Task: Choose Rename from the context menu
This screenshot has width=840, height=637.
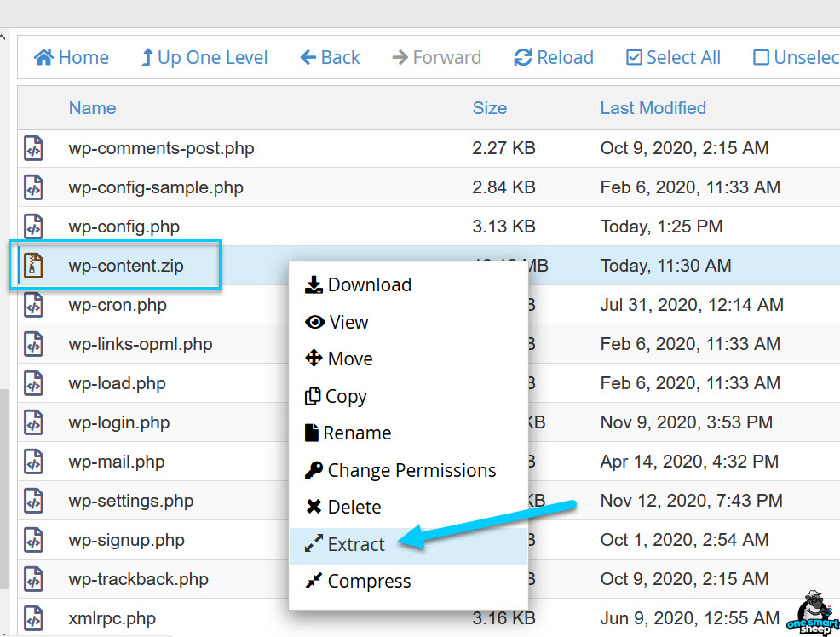Action: [x=408, y=433]
